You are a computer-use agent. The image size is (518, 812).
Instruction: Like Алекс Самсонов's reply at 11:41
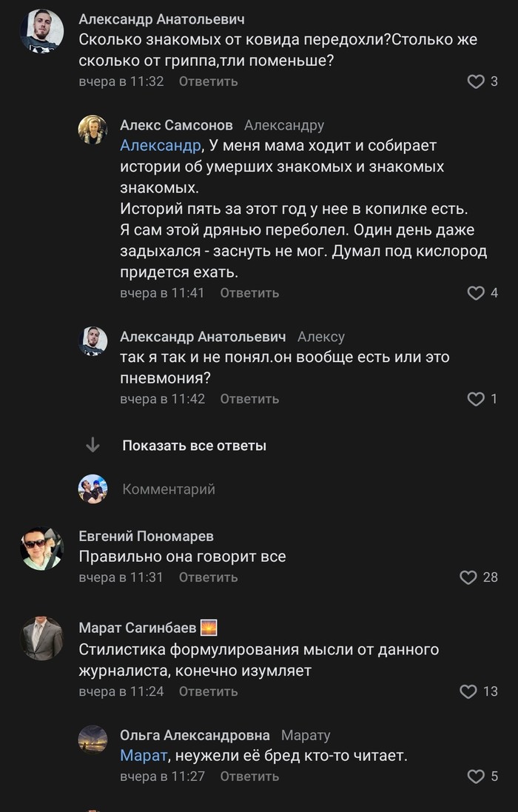click(476, 293)
